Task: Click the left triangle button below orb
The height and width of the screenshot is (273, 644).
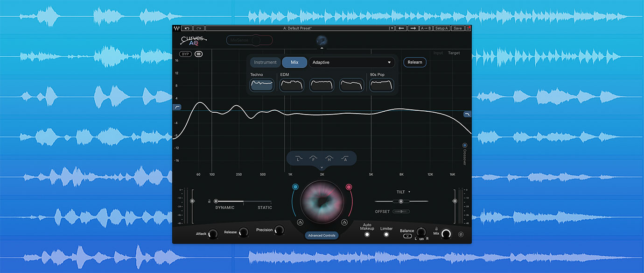Action: click(x=300, y=223)
